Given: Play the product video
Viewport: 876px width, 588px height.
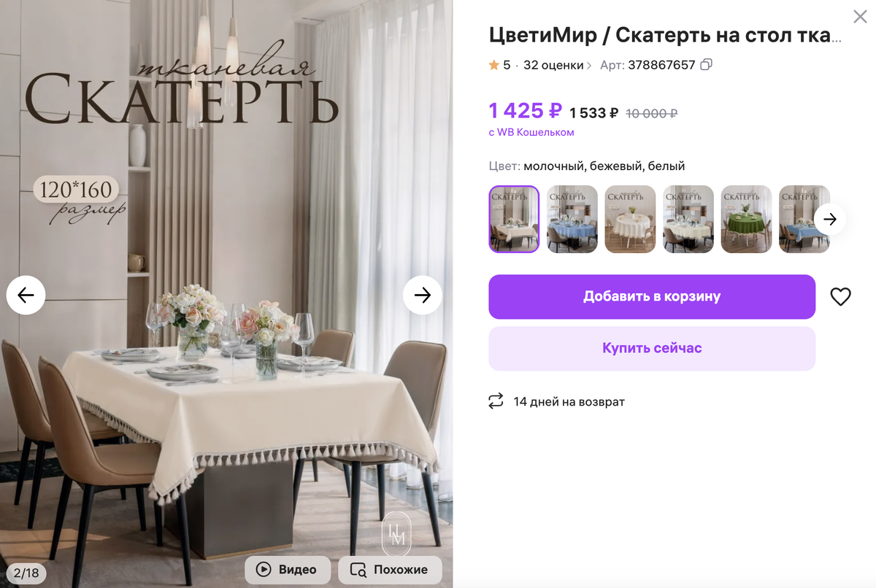Looking at the screenshot, I should (x=288, y=570).
